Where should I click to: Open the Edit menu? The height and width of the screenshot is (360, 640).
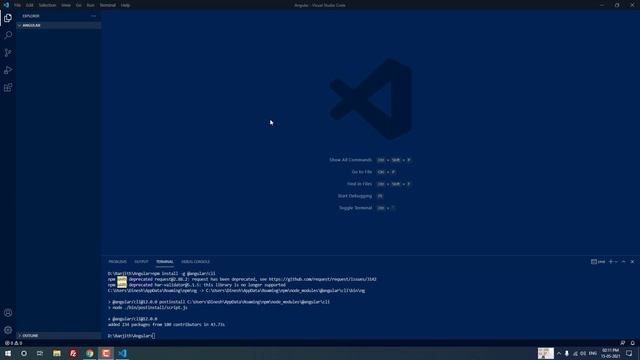(29, 5)
